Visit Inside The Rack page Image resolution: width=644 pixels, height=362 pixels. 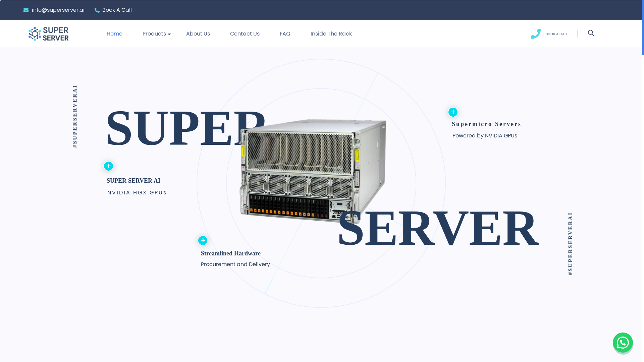click(331, 34)
